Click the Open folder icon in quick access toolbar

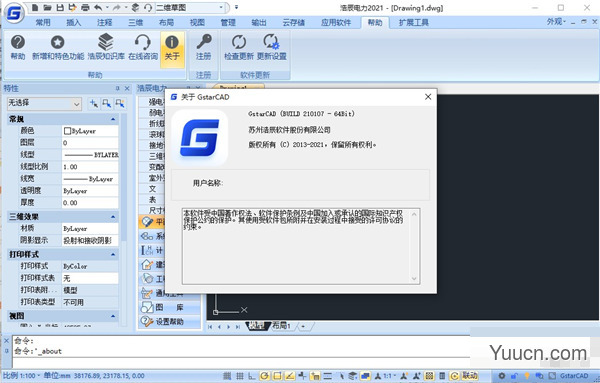point(47,7)
